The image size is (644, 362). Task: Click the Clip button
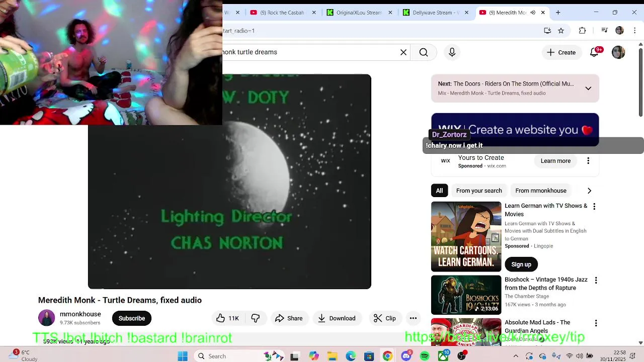pos(385,318)
